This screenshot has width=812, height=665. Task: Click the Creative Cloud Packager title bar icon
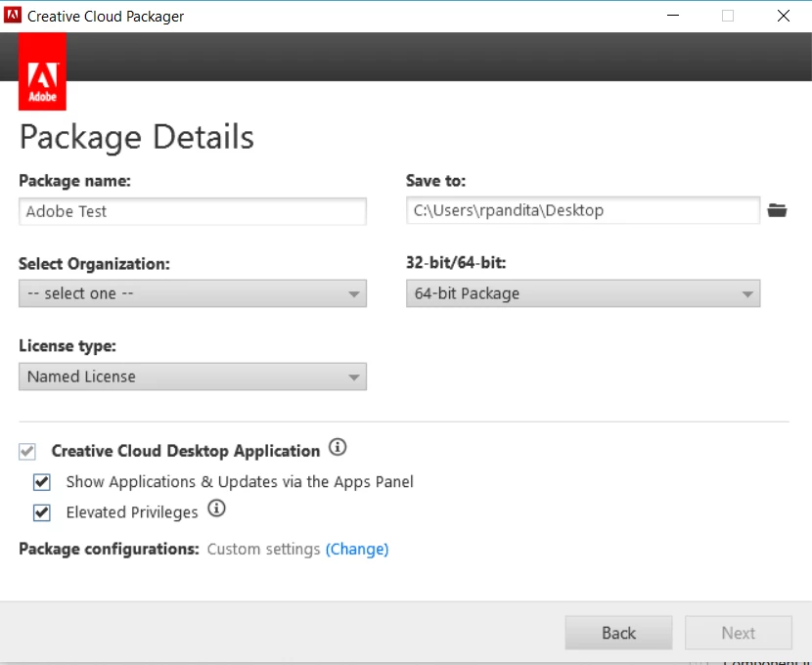click(x=13, y=16)
